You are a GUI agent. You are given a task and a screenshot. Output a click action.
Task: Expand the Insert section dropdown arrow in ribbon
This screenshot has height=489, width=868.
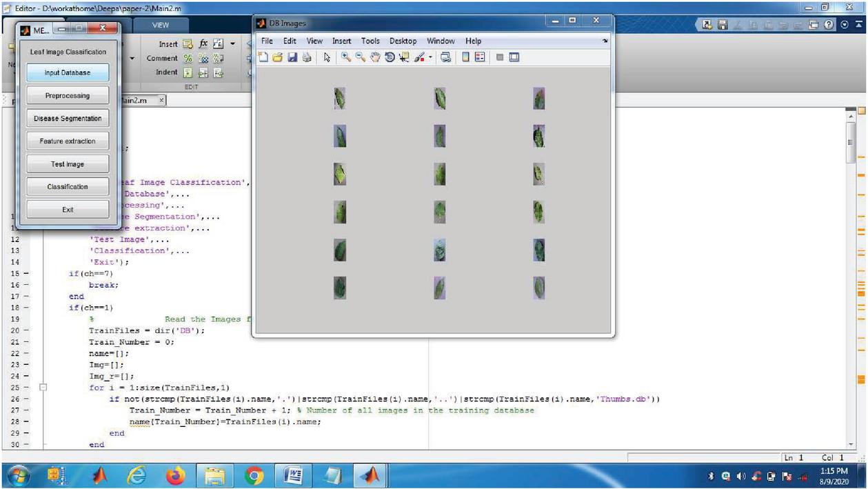[232, 44]
